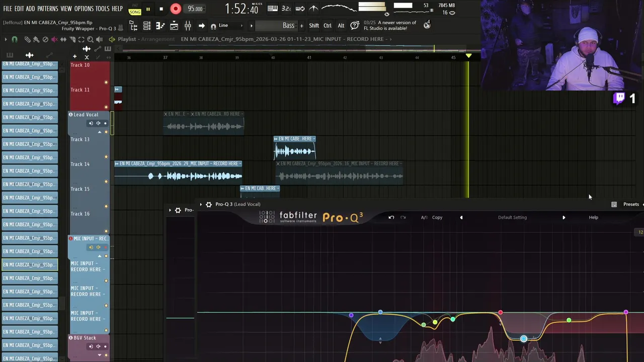Click the Alt modifier button
The height and width of the screenshot is (362, 644).
(x=341, y=26)
